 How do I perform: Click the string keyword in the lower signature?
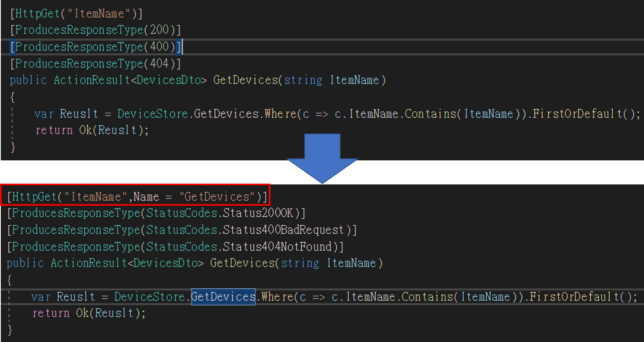[x=300, y=263]
